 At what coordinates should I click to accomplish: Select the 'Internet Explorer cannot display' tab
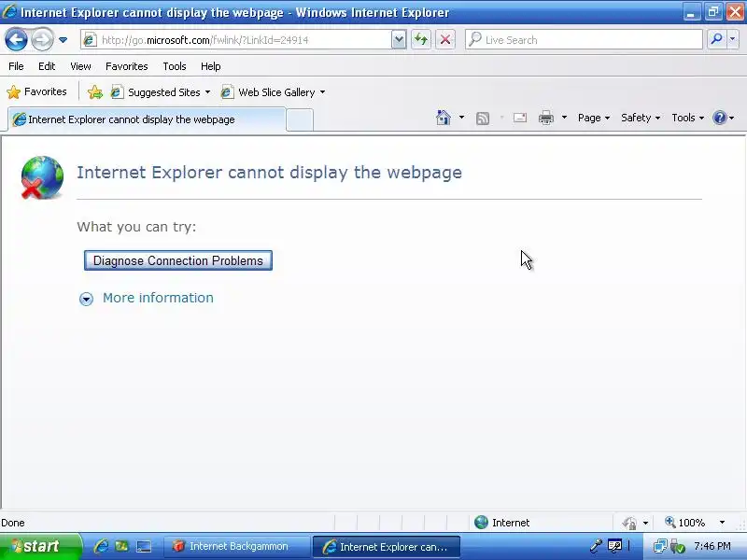147,119
